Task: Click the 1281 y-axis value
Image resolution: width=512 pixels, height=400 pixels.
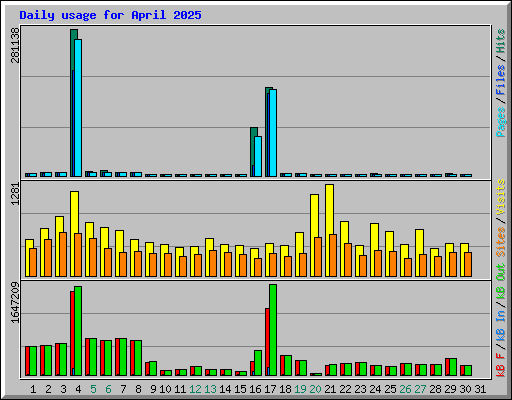Action: pos(15,194)
